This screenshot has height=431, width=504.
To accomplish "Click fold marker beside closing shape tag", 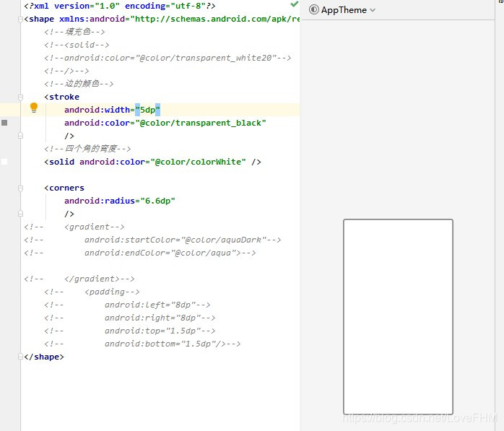I will click(x=20, y=357).
